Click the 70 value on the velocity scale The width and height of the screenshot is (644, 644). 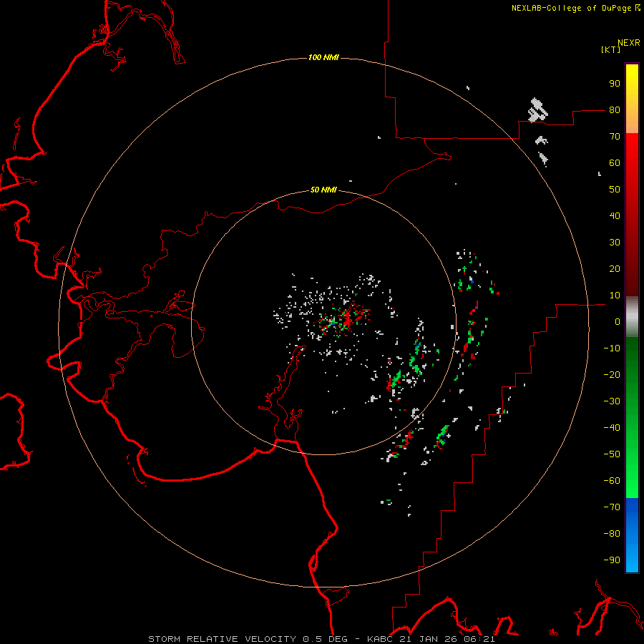click(x=615, y=137)
